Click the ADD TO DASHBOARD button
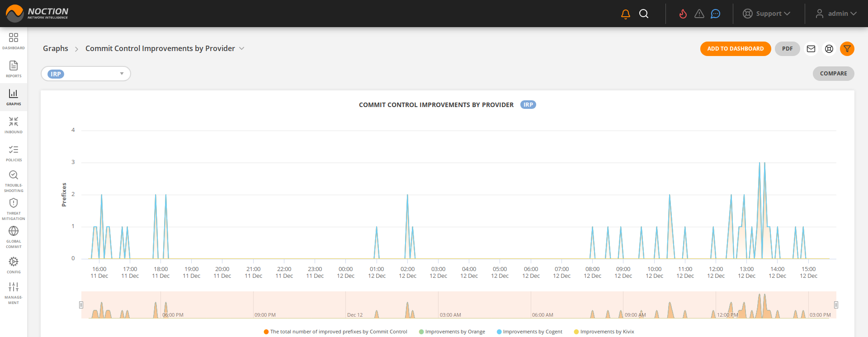This screenshot has width=868, height=337. point(735,49)
